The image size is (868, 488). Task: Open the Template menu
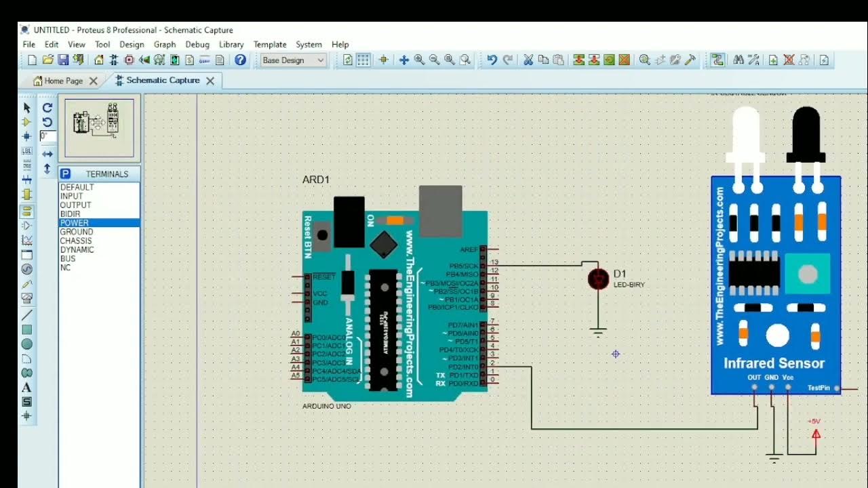tap(270, 44)
